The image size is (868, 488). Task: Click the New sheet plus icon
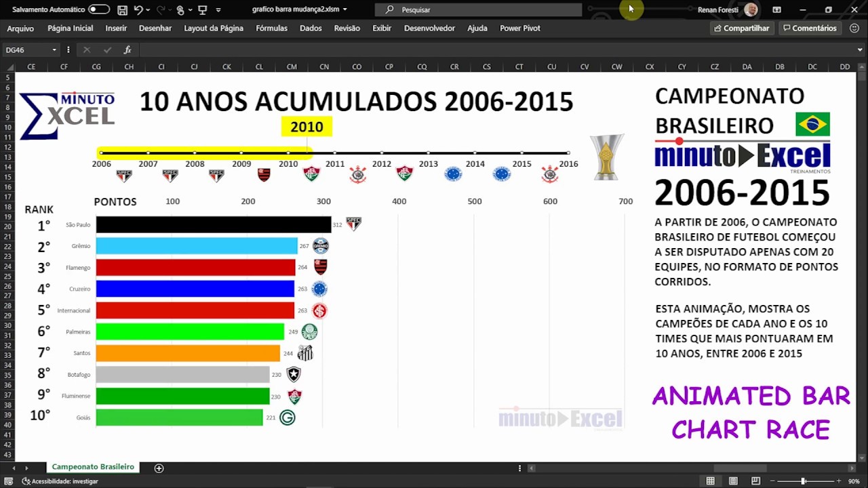point(159,468)
